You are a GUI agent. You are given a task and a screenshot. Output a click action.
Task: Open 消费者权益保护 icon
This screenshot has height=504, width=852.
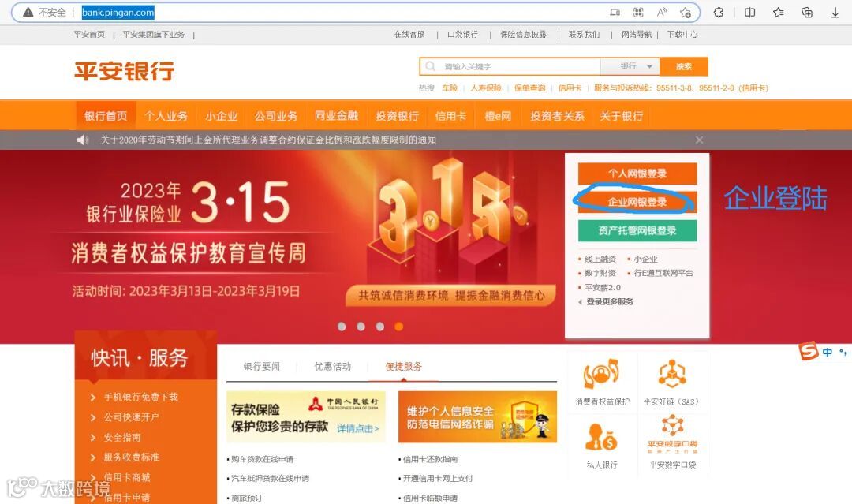click(x=601, y=373)
